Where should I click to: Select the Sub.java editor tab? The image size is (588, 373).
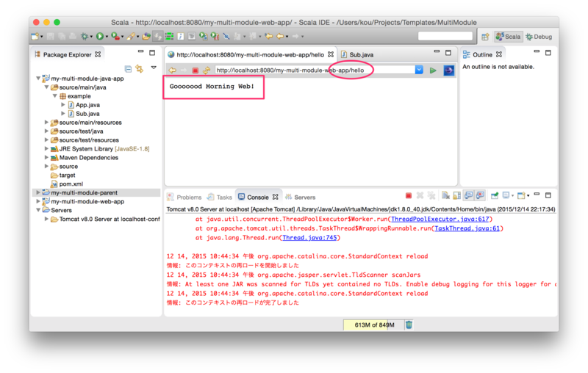pyautogui.click(x=357, y=54)
